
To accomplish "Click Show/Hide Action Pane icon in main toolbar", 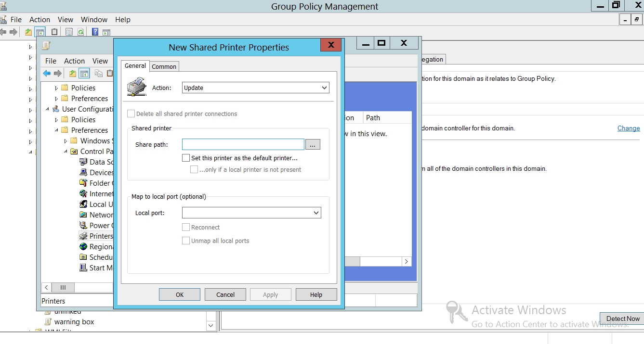I will (x=106, y=32).
